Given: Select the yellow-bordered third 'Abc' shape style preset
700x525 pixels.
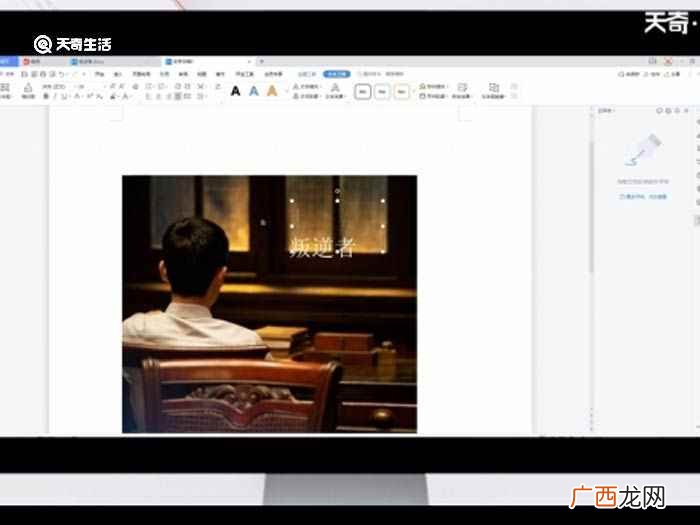Looking at the screenshot, I should (x=401, y=92).
